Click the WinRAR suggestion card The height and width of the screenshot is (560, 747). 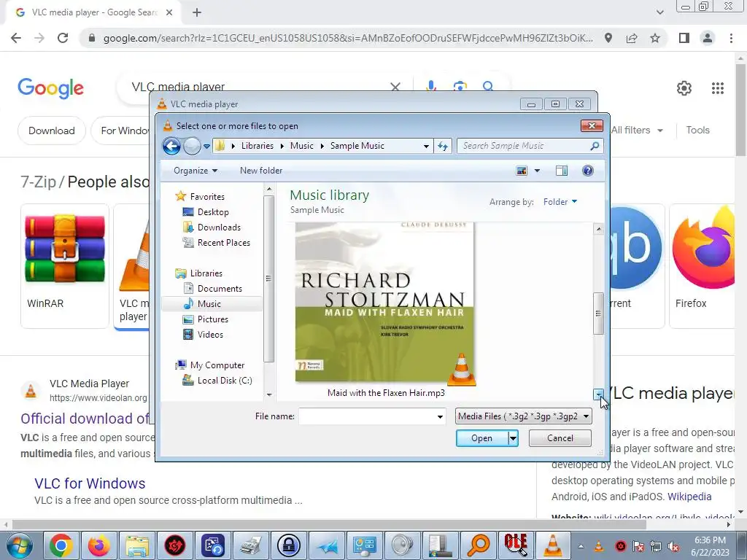(x=65, y=265)
